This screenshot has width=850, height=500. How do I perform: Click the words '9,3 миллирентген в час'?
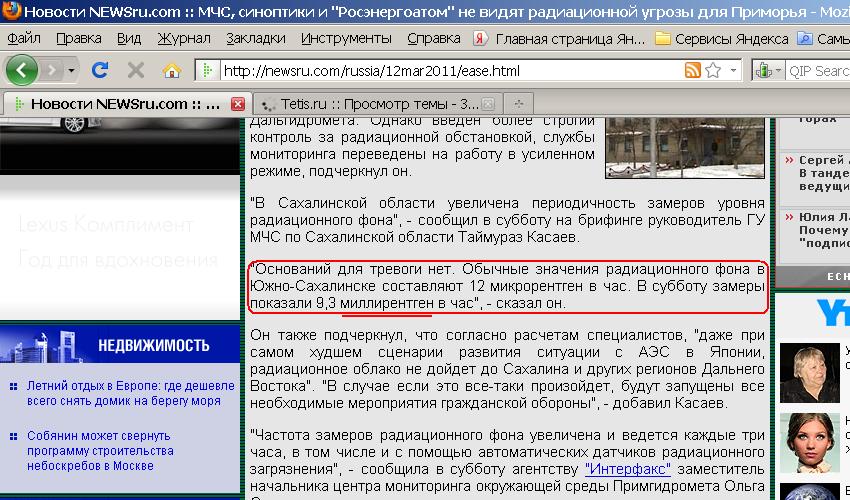pos(395,303)
